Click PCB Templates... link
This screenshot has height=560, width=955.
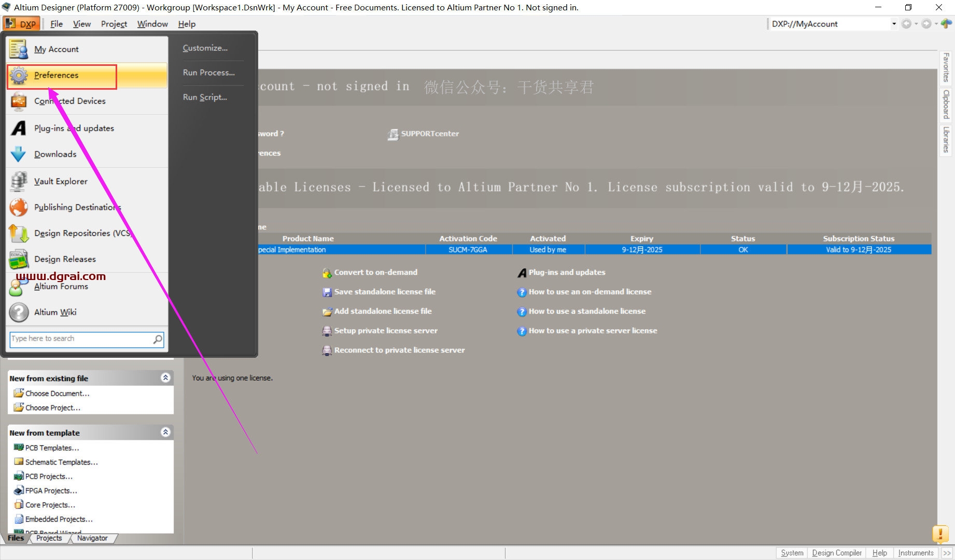[52, 448]
